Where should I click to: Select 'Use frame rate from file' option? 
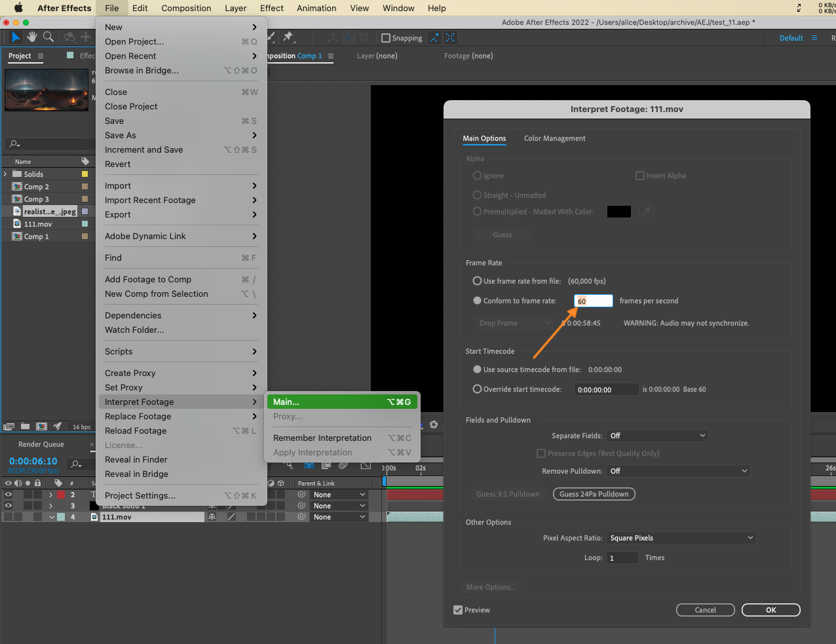pos(478,281)
